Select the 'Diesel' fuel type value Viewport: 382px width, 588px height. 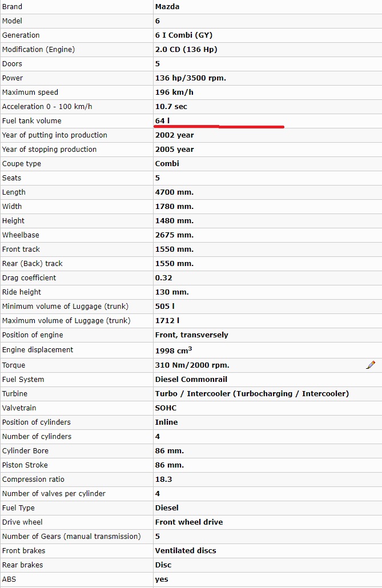167,508
